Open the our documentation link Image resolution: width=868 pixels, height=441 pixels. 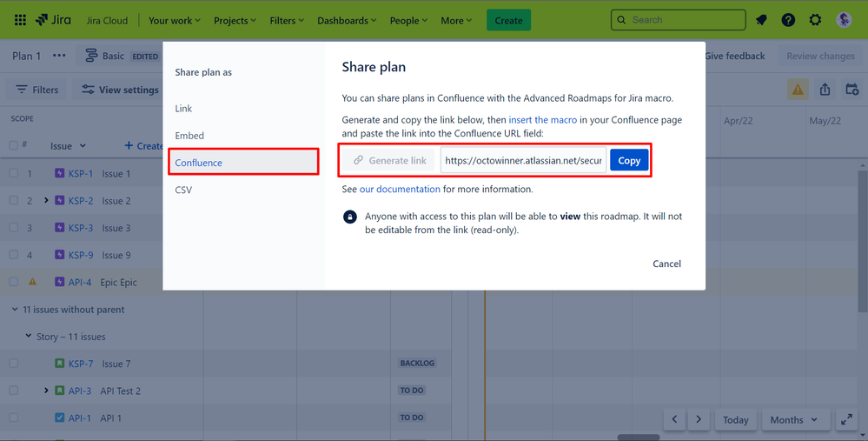click(x=400, y=189)
